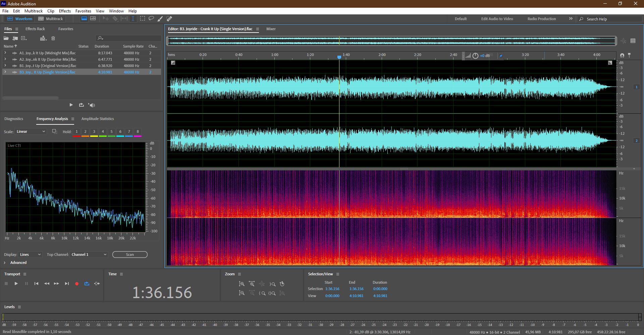Screen dimensions: 644x335
Task: Click the Copy to Clipboard icon in Frequency Analysis
Action: click(54, 131)
